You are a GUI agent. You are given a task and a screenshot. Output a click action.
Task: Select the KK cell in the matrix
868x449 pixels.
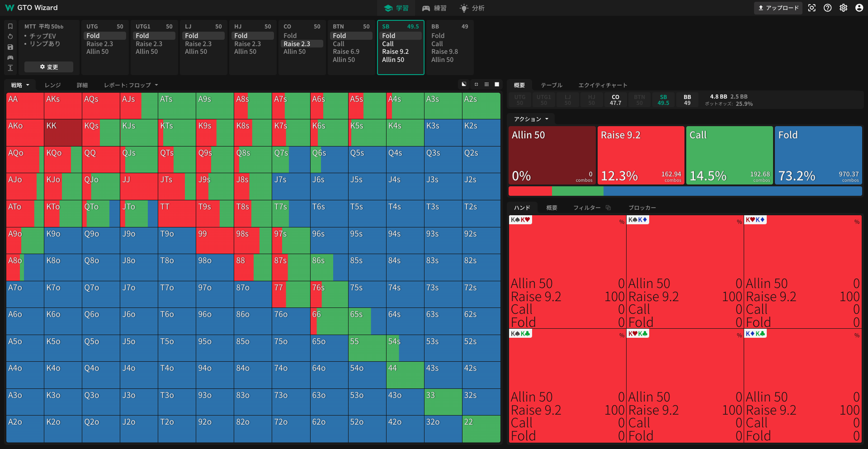pyautogui.click(x=63, y=132)
